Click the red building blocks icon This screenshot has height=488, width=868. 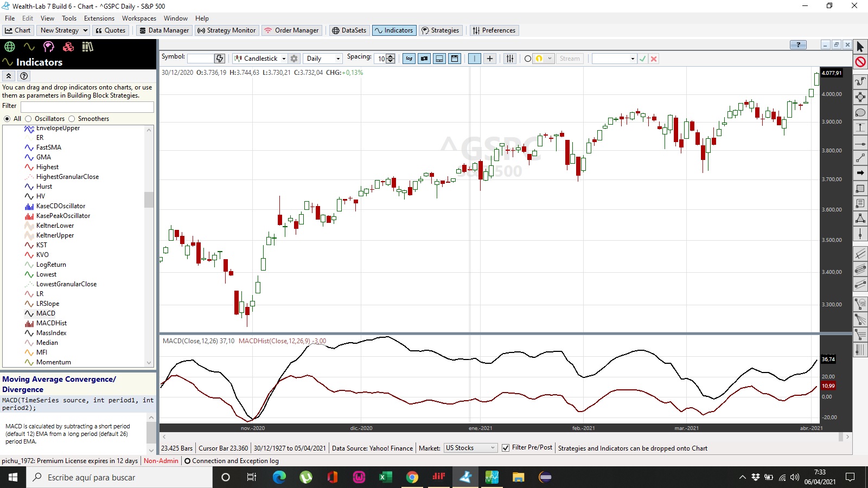pyautogui.click(x=68, y=47)
